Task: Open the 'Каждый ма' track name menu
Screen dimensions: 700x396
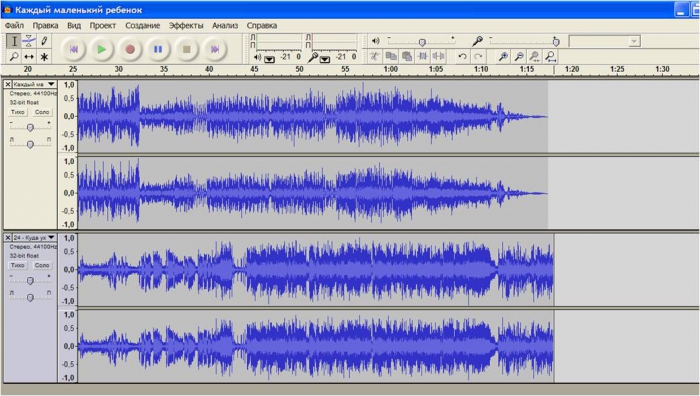Action: 34,84
